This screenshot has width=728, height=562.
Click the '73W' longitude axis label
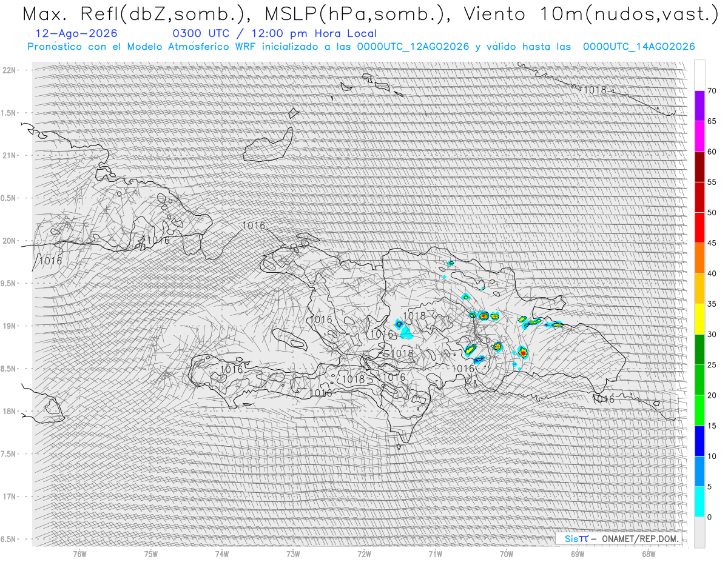[x=293, y=554]
